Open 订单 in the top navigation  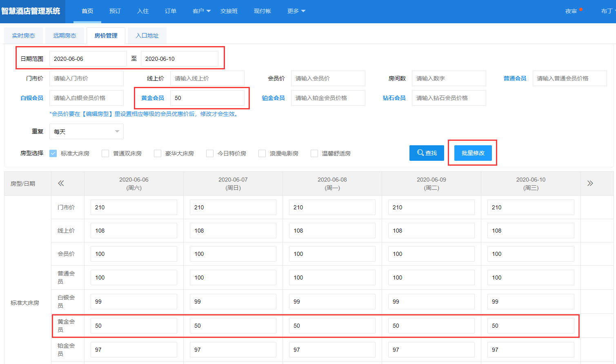click(171, 11)
